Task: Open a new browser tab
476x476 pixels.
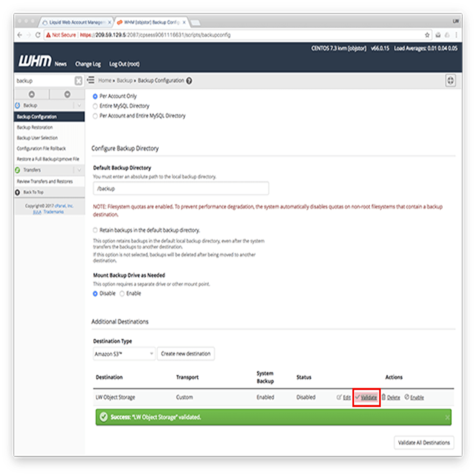Action: pos(195,22)
